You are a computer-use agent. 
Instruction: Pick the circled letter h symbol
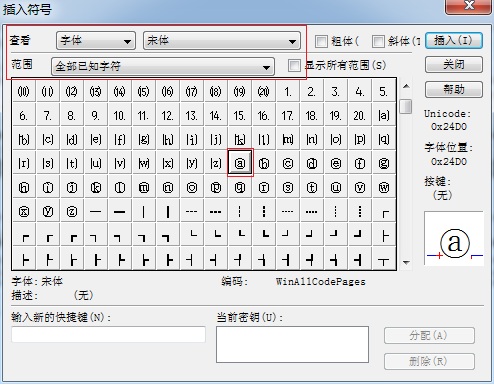[x=24, y=187]
